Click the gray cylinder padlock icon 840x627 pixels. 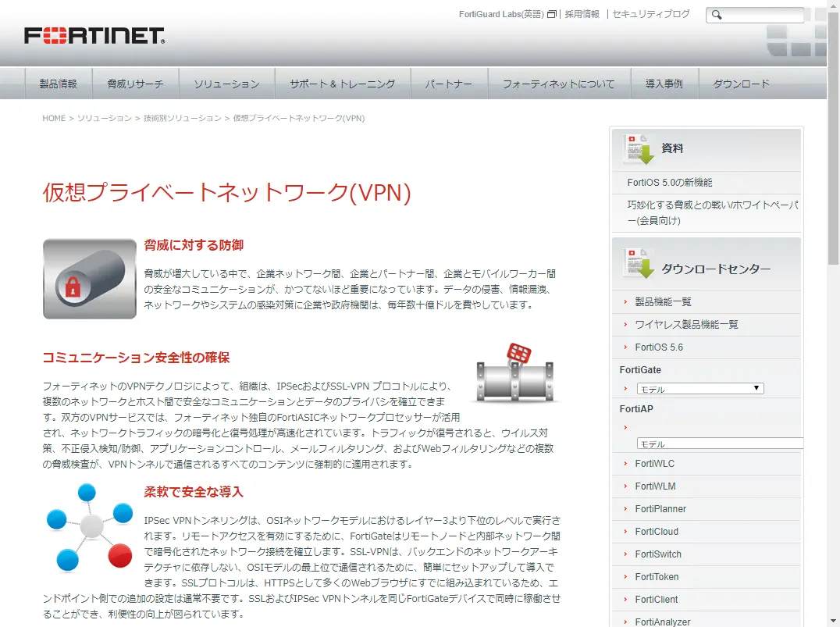click(x=89, y=279)
